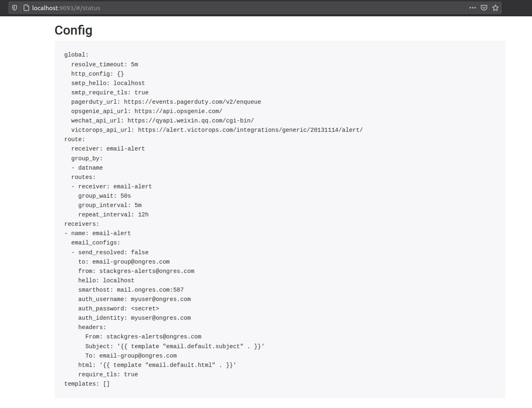Open the page actions ellipsis menu
Viewport: 532px width, 408px height.
click(472, 8)
